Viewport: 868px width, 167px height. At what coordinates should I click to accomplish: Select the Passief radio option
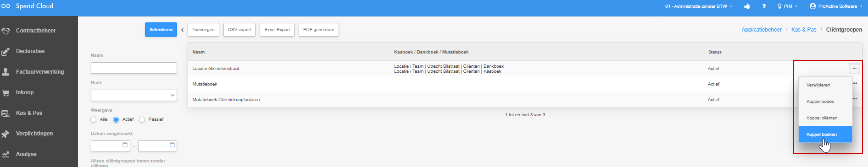click(142, 119)
